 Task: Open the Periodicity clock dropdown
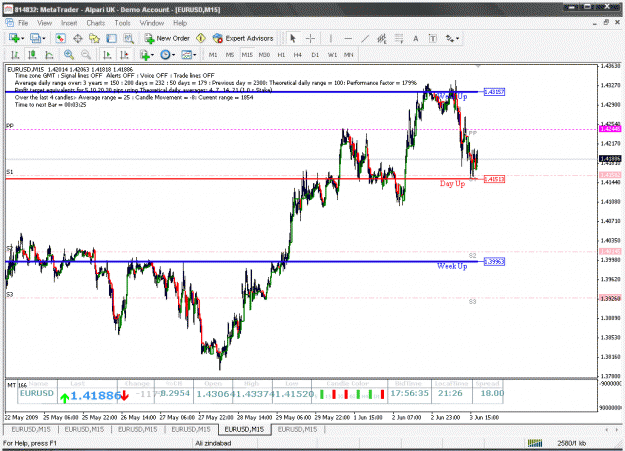pyautogui.click(x=167, y=55)
